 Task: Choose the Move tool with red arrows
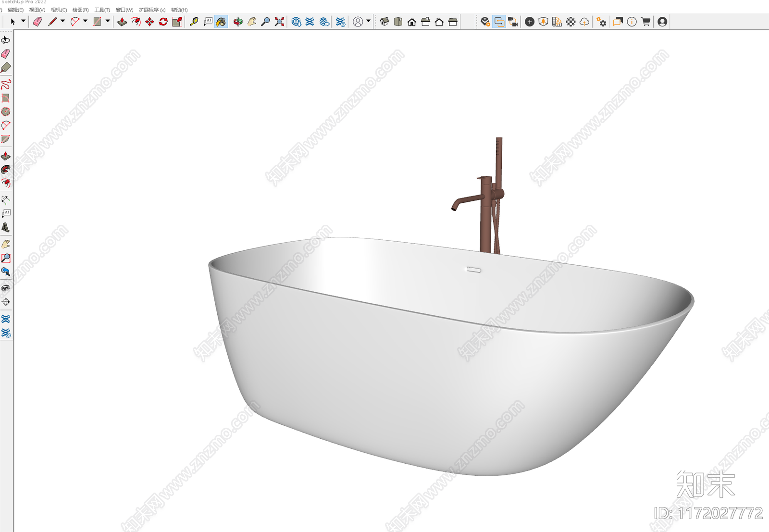click(149, 22)
